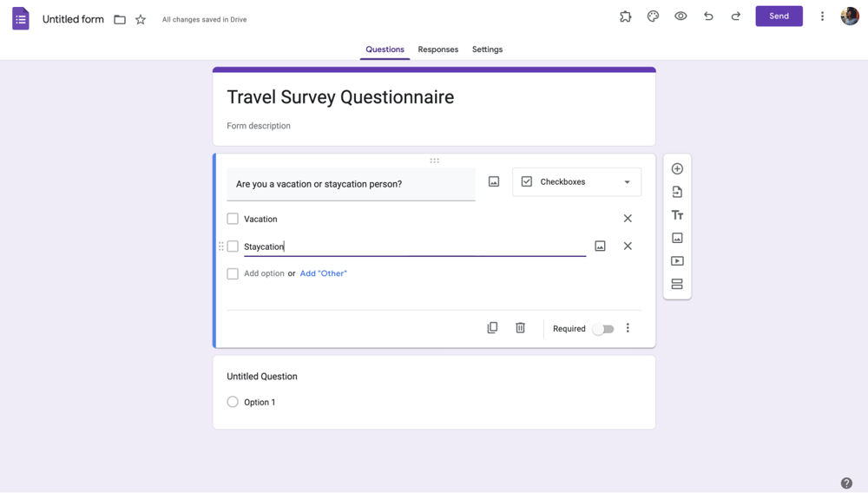Duplicate the current question
The height and width of the screenshot is (493, 868).
pos(492,328)
